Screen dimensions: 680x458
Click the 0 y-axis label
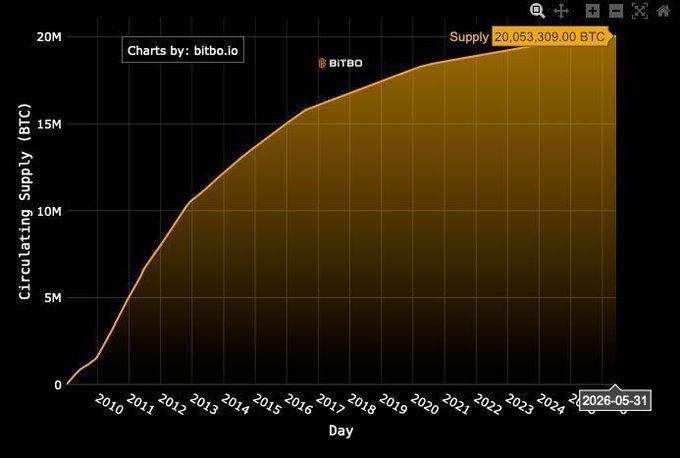click(x=58, y=385)
